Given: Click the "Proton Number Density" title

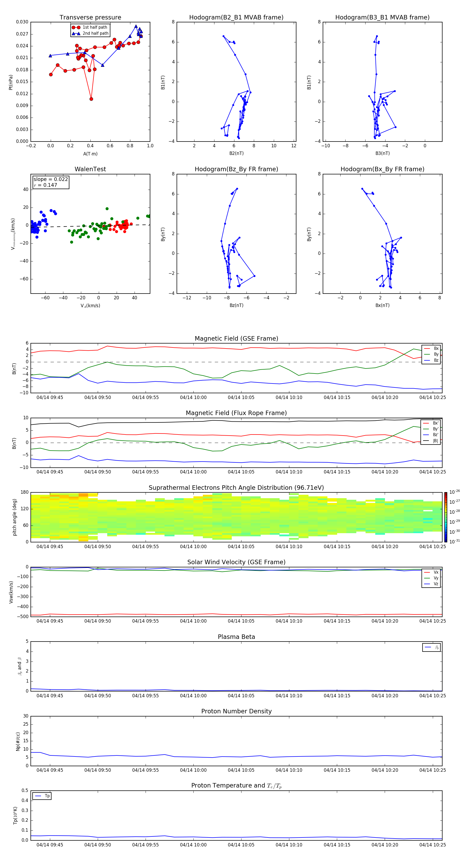Looking at the screenshot, I should (x=236, y=711).
